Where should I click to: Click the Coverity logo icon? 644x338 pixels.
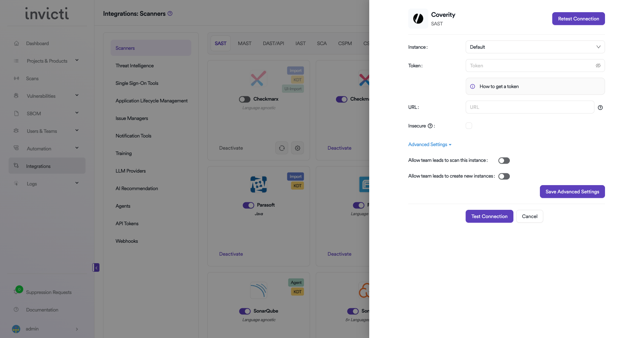(418, 19)
